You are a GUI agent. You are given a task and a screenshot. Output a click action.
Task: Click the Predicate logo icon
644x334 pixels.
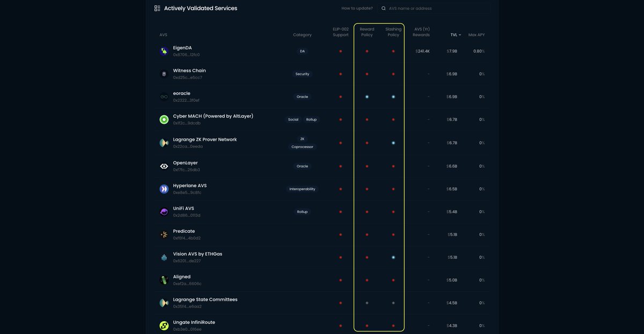pyautogui.click(x=164, y=234)
